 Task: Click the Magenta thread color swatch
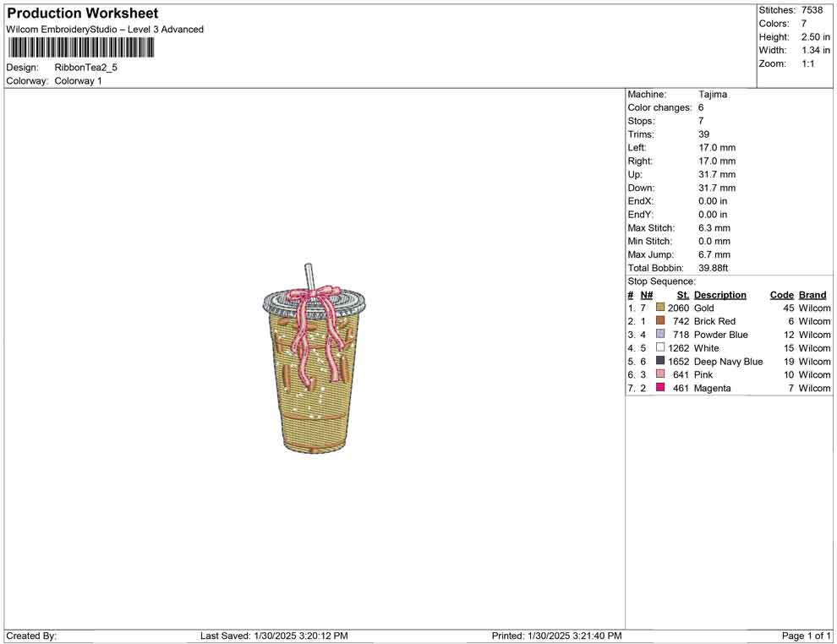[x=660, y=387]
